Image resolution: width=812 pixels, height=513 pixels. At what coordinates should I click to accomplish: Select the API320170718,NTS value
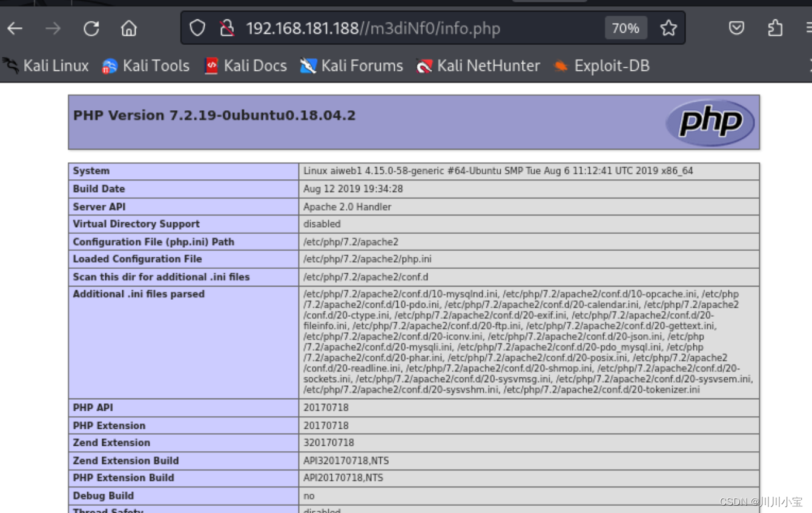pos(346,460)
